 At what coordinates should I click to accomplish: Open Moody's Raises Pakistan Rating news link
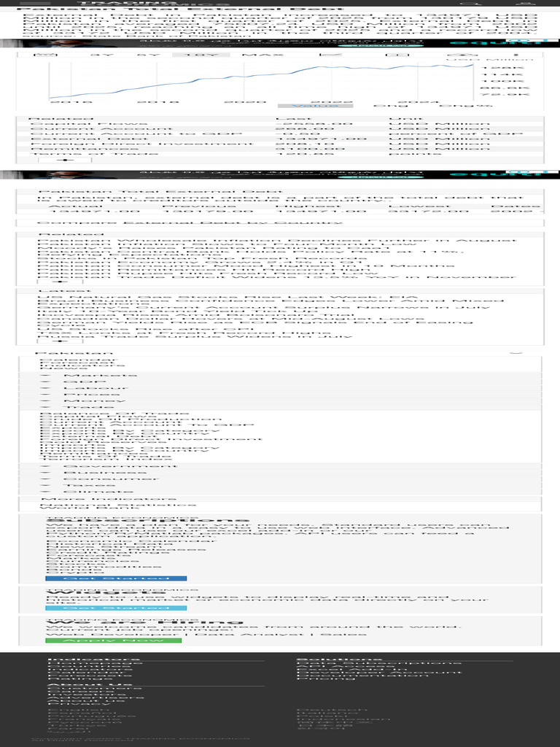(x=214, y=248)
